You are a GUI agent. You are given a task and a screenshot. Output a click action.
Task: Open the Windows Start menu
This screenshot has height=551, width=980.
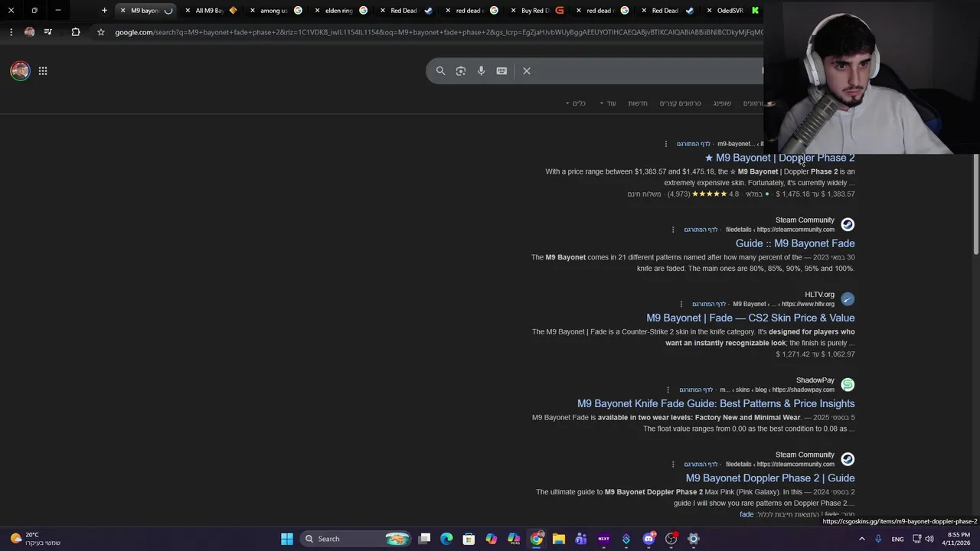(287, 539)
